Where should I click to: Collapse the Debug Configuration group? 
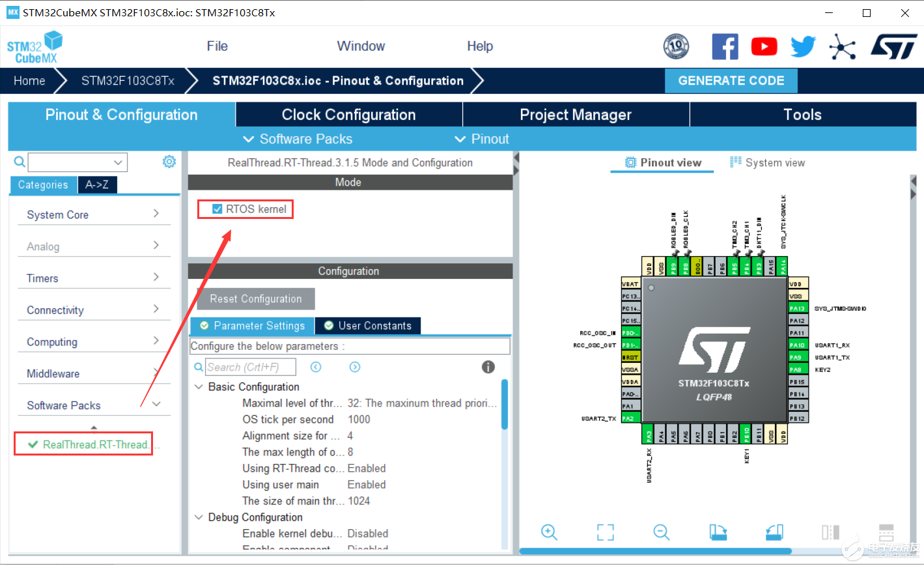point(199,517)
